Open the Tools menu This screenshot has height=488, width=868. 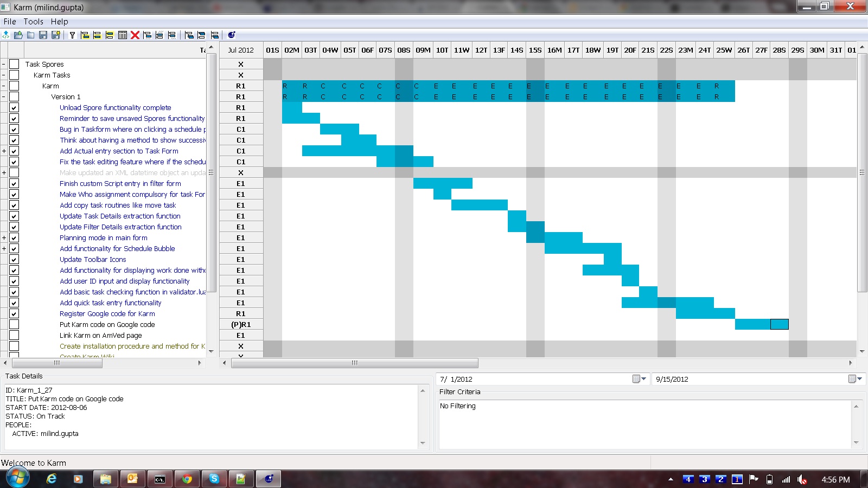point(33,22)
